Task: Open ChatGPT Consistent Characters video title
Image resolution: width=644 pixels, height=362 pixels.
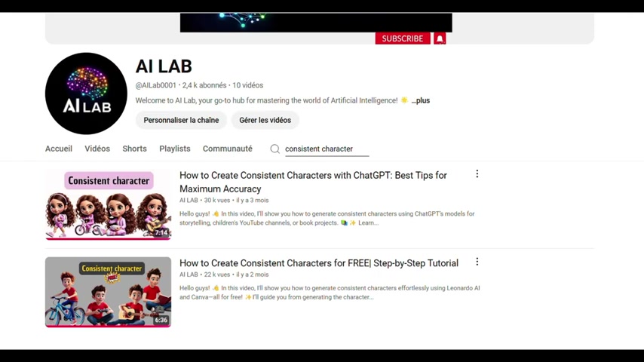Action: pyautogui.click(x=313, y=182)
